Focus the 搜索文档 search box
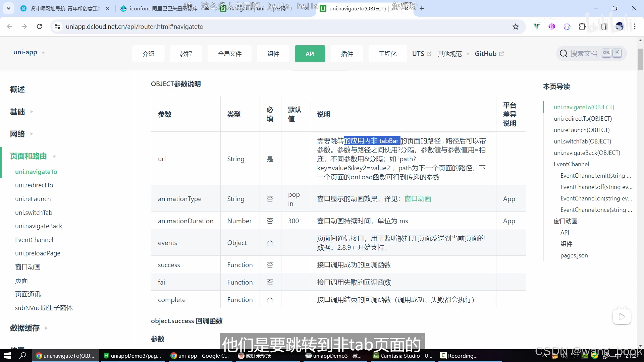 click(x=591, y=54)
